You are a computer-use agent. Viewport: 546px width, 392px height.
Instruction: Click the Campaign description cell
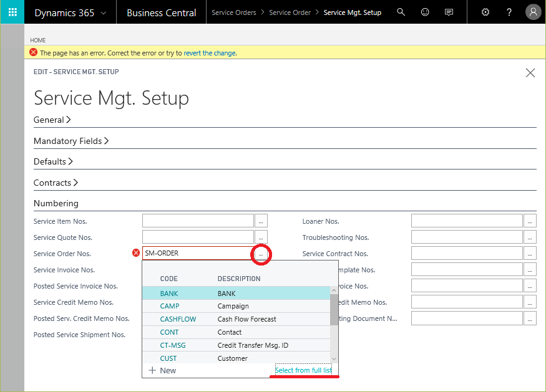point(233,306)
